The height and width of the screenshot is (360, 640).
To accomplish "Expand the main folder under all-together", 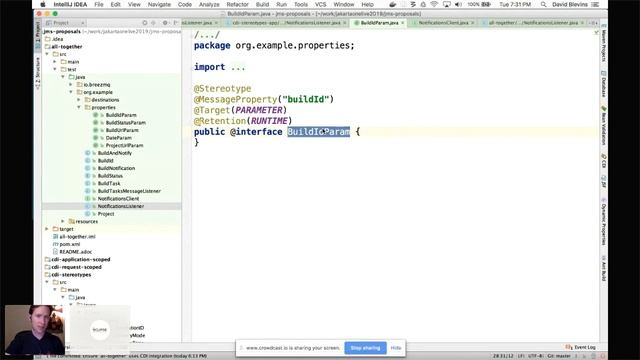I will [55, 62].
